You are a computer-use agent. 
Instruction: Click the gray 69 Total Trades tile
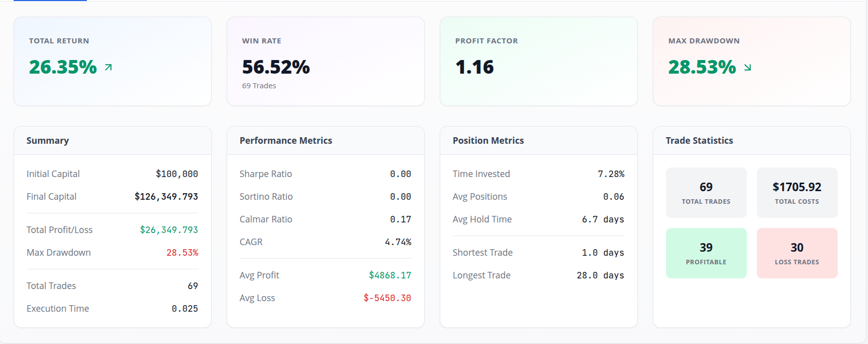click(x=706, y=193)
